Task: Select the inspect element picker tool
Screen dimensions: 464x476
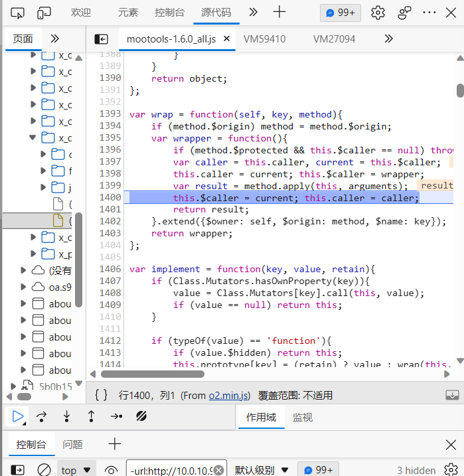Action: [x=18, y=13]
